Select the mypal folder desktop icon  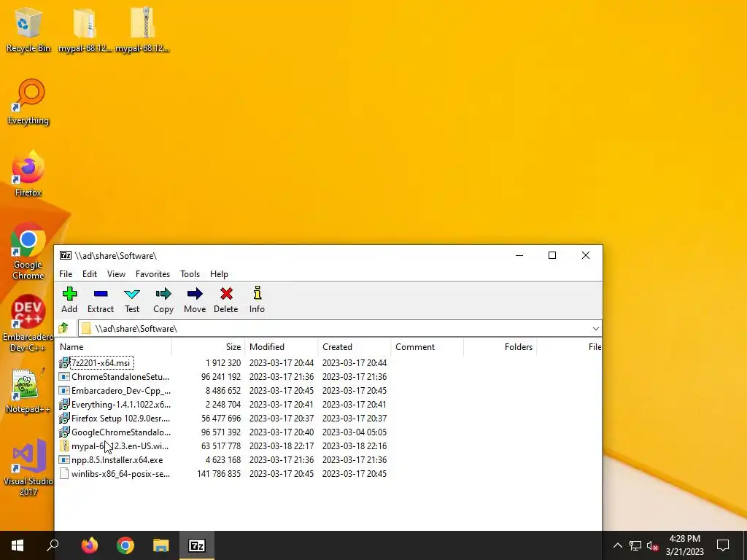click(x=85, y=29)
